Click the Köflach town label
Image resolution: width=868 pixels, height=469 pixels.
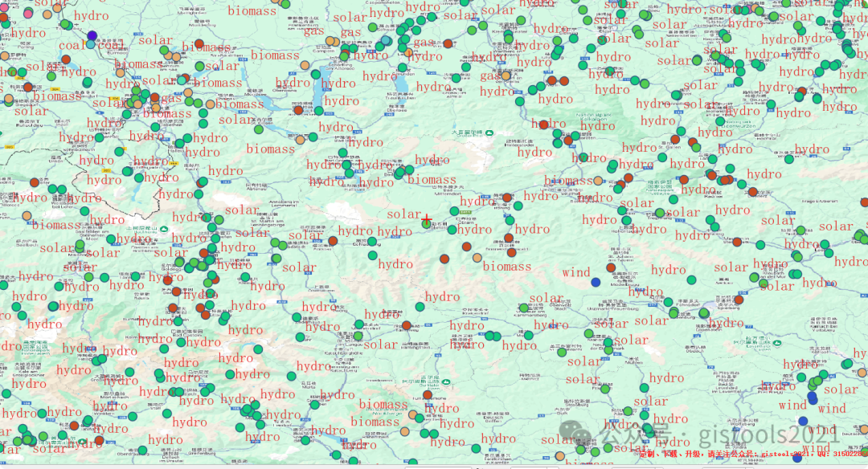tap(820, 350)
